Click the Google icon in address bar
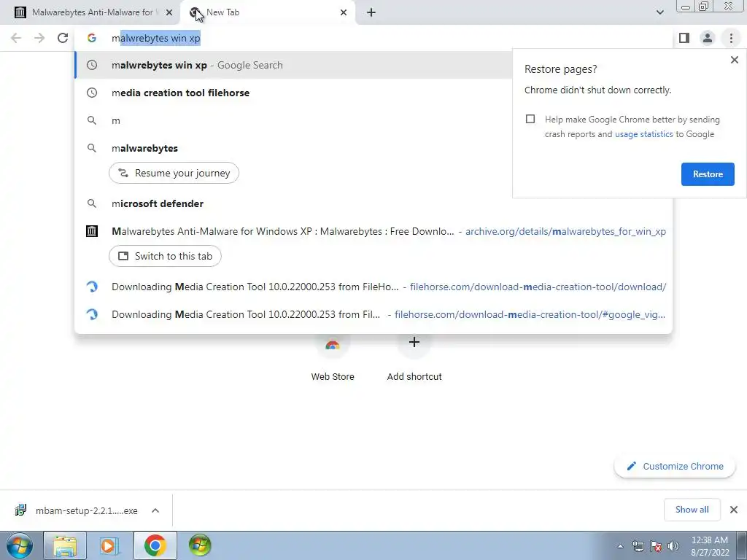747x560 pixels. (x=92, y=38)
